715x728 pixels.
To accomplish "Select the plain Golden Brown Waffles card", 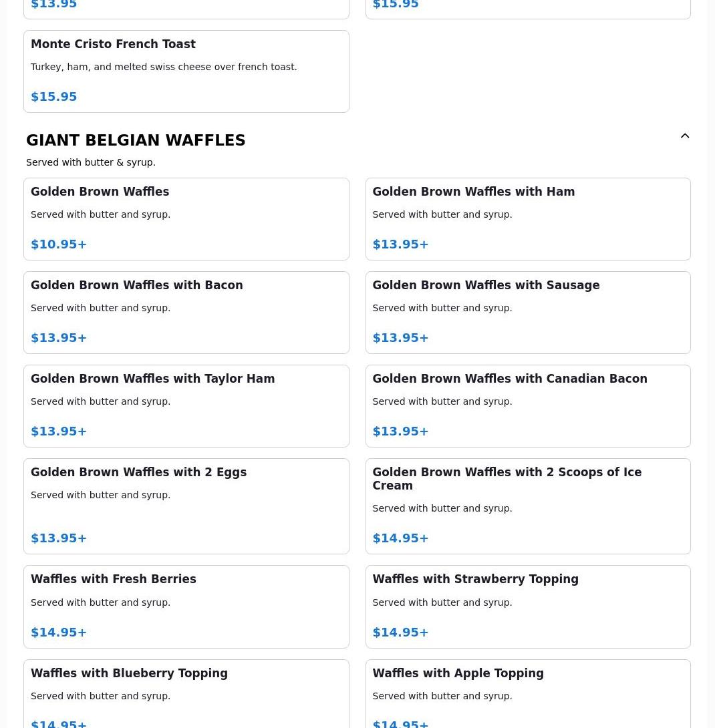I will click(x=186, y=219).
